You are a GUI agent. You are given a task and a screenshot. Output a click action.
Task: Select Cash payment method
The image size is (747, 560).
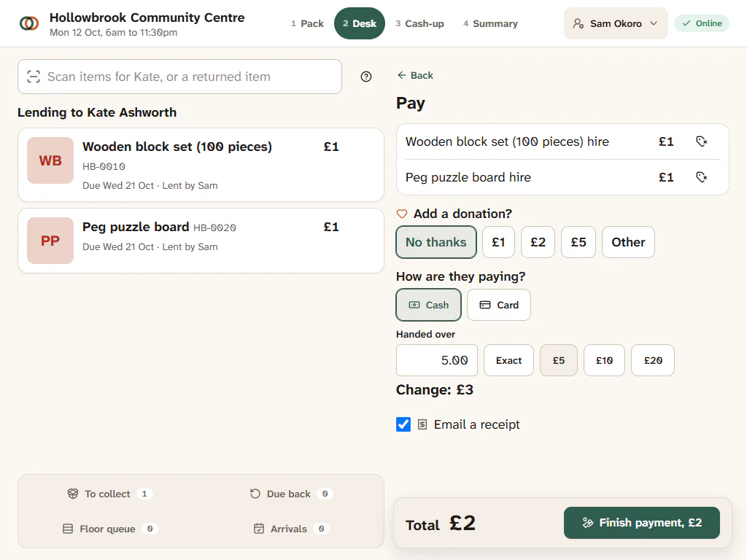429,305
